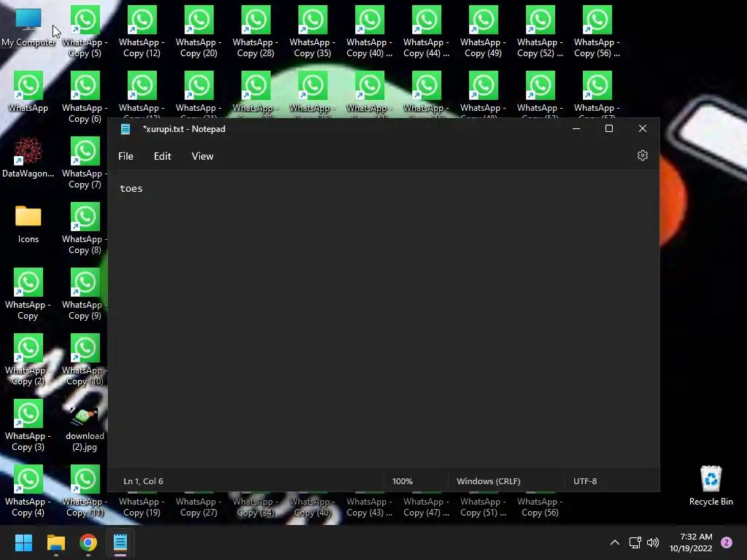
Task: Click the Windows (CRLF) line ending indicator
Action: [x=488, y=481]
